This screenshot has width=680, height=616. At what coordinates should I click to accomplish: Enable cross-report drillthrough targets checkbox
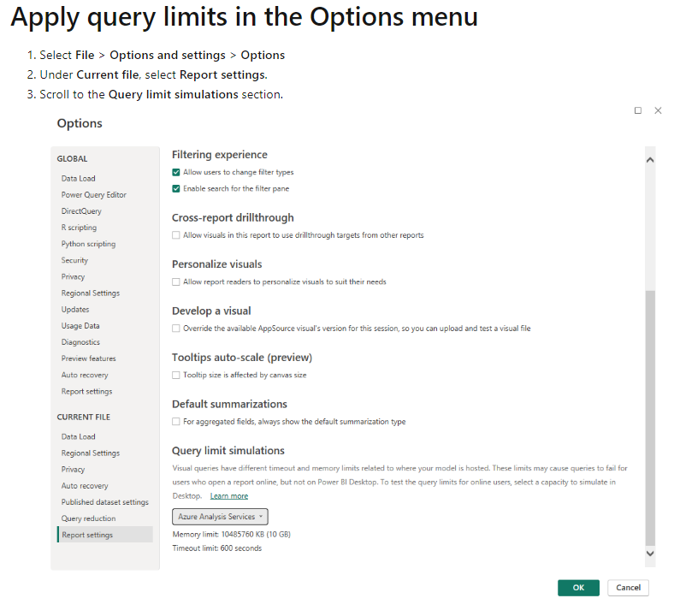click(175, 235)
